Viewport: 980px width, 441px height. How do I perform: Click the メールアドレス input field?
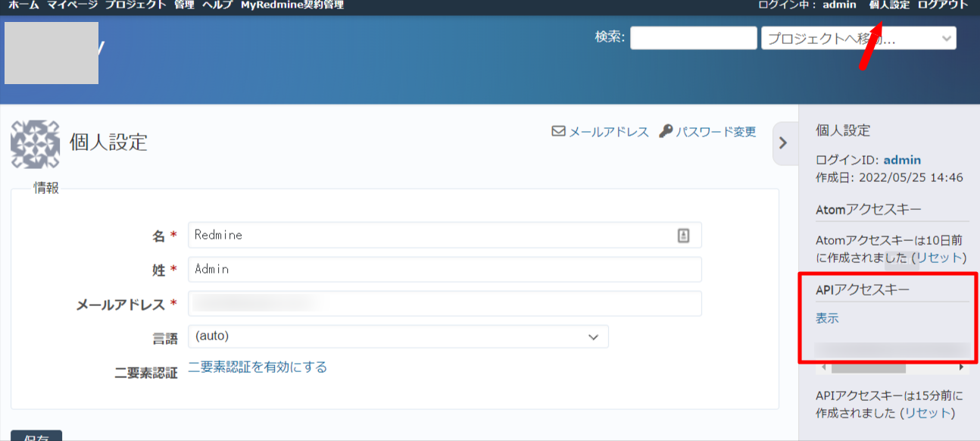(445, 304)
